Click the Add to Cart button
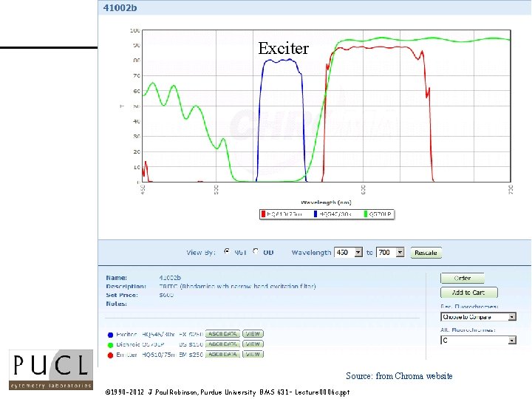 469,293
